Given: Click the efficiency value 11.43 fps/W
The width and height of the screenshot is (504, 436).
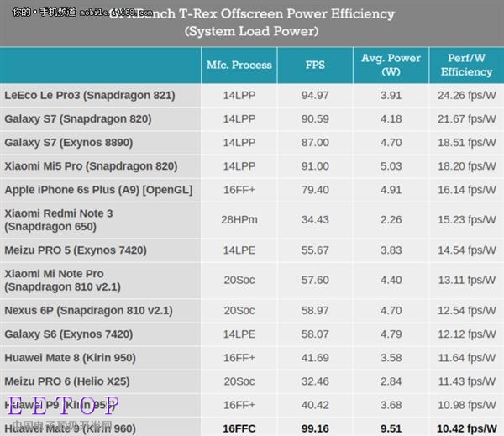Looking at the screenshot, I should pos(467,381).
